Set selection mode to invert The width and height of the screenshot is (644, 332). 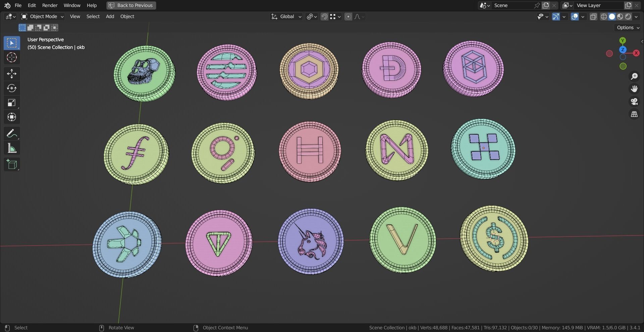tap(46, 27)
